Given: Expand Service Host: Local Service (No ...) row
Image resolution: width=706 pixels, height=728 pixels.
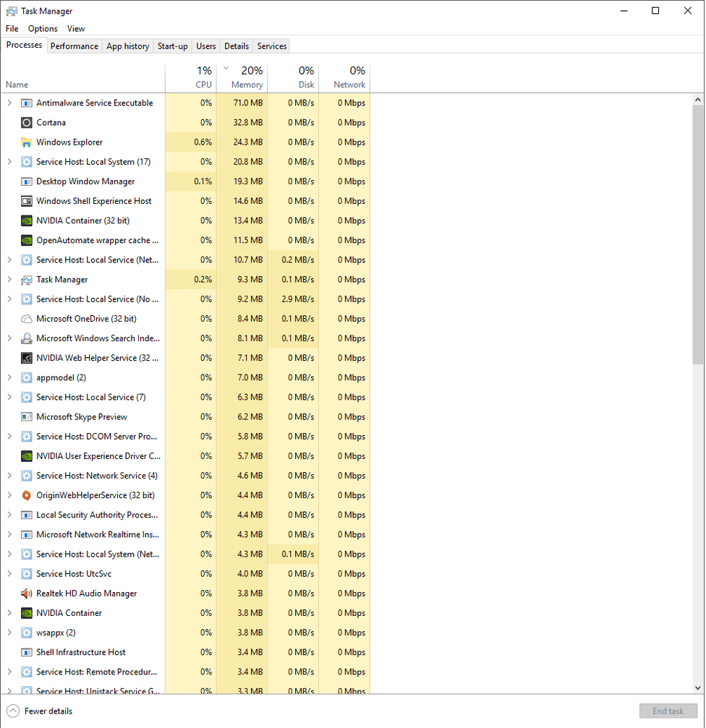Looking at the screenshot, I should click(x=9, y=299).
